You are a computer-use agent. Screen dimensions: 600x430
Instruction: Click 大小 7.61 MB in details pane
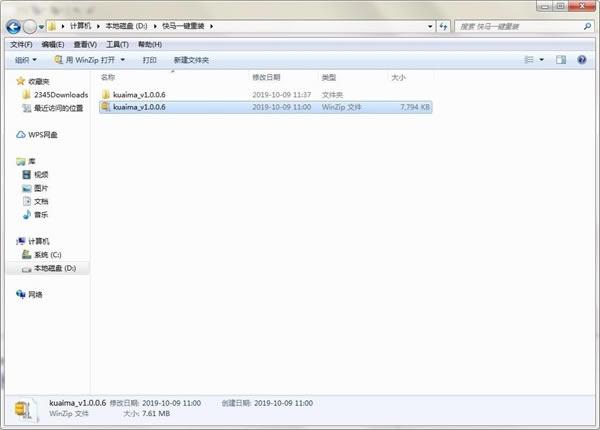click(x=147, y=414)
